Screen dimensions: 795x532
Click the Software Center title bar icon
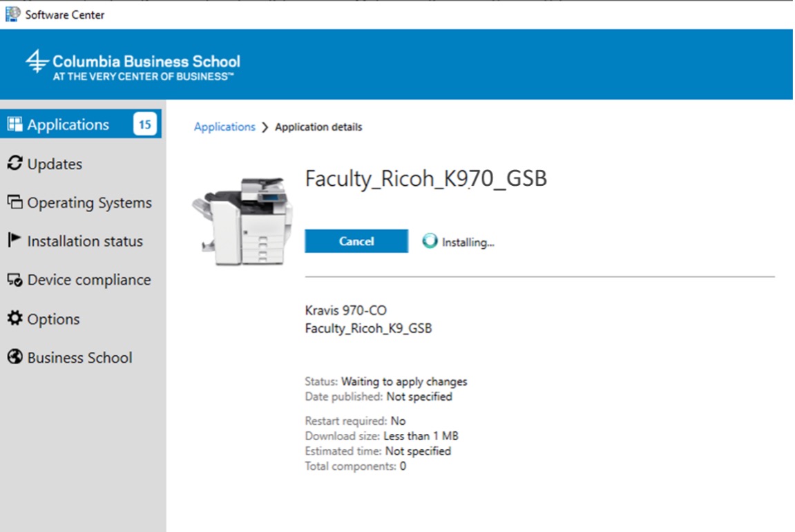[x=12, y=15]
